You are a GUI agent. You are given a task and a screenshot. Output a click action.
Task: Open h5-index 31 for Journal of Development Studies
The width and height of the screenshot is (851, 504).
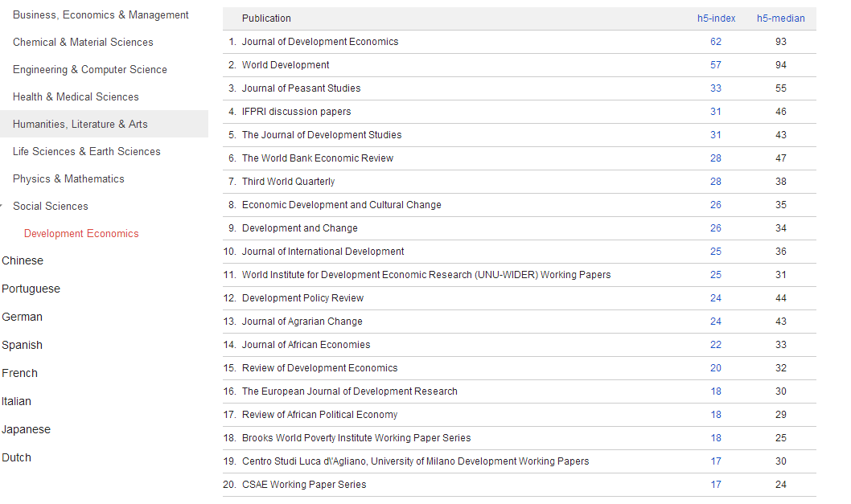click(x=716, y=135)
